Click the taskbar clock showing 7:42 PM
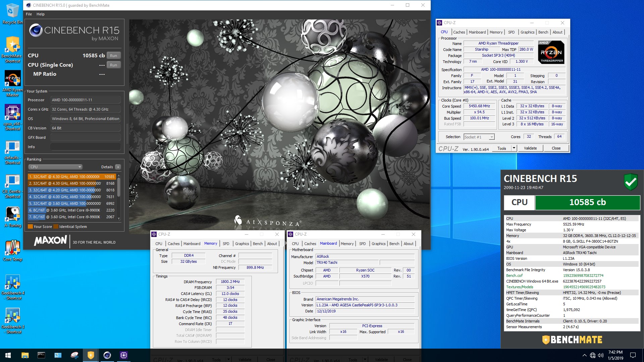The width and height of the screenshot is (644, 362). pos(615,355)
